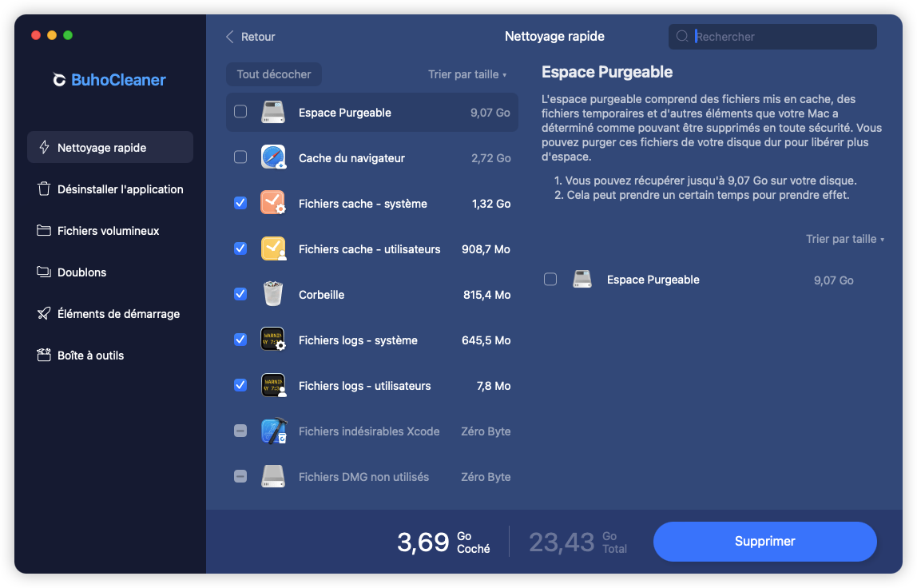Uncheck Fichiers logs - système
Screen dimensions: 917x588
click(240, 340)
